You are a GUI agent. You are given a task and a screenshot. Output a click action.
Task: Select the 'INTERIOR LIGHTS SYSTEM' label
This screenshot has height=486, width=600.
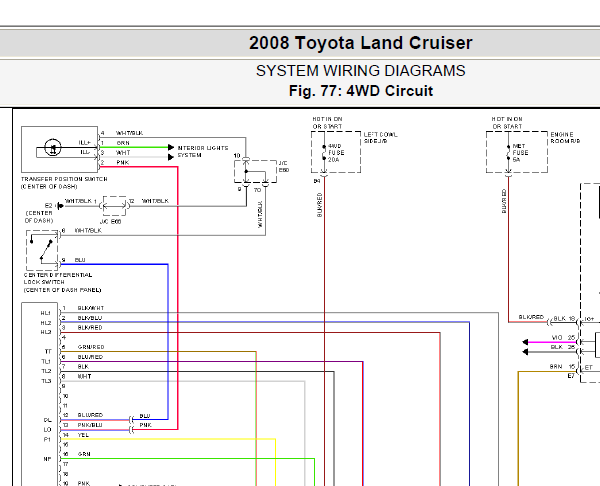pos(203,152)
